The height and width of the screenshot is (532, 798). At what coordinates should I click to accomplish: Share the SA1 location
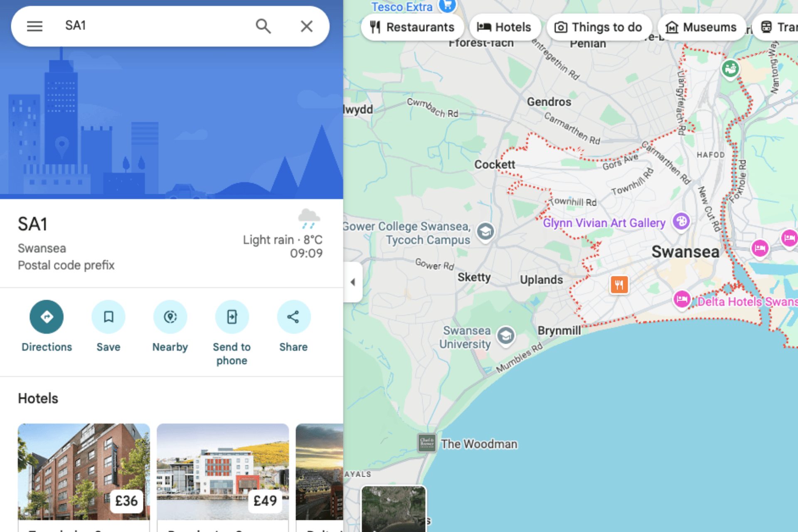click(293, 317)
